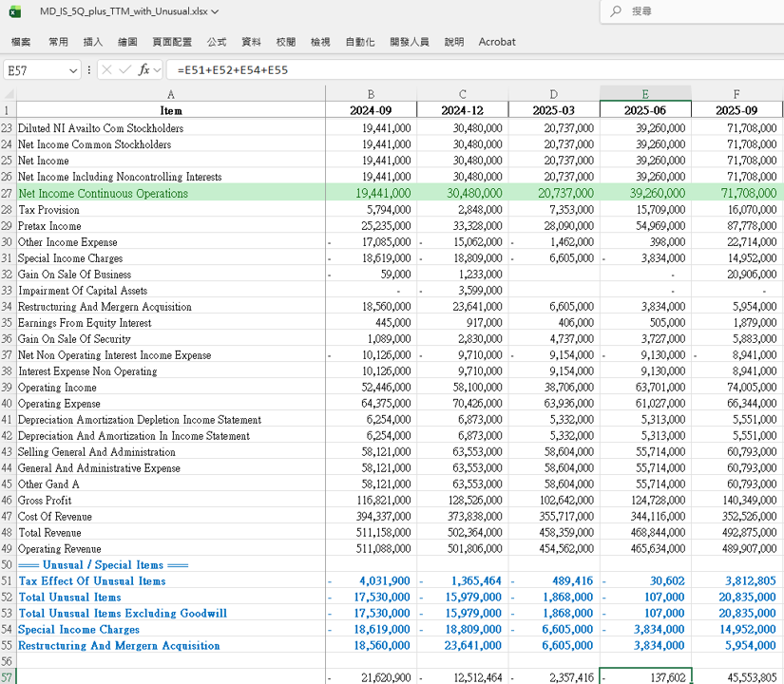Image resolution: width=784 pixels, height=684 pixels.
Task: Open the file name dropdown chevron
Action: point(215,11)
